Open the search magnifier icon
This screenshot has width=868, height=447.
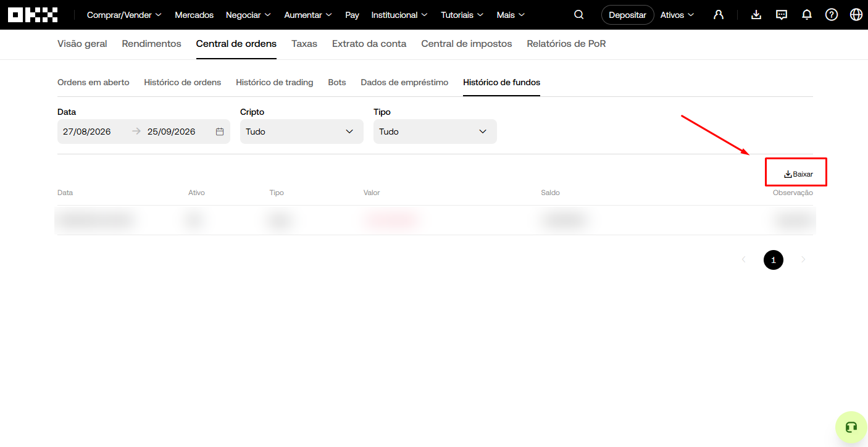(x=579, y=15)
